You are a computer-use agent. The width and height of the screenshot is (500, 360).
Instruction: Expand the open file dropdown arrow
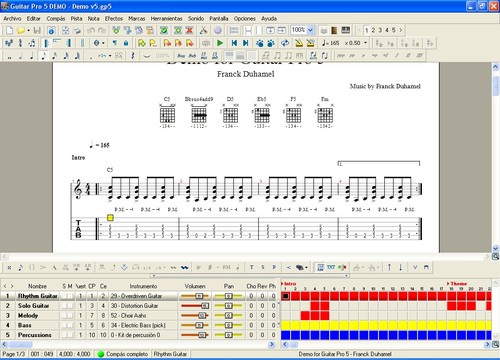(29, 31)
